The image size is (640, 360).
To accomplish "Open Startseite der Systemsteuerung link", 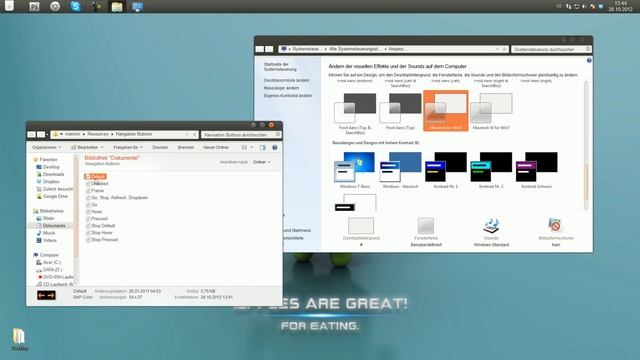I will coord(280,67).
